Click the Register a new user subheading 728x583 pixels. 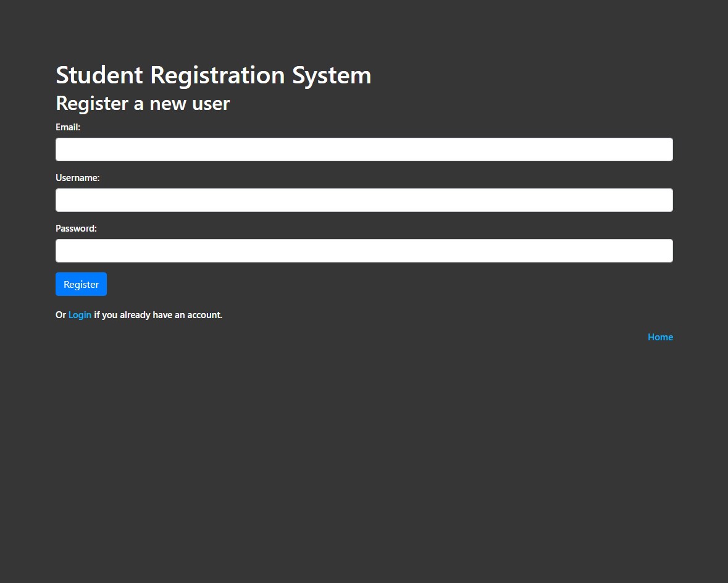click(x=142, y=103)
